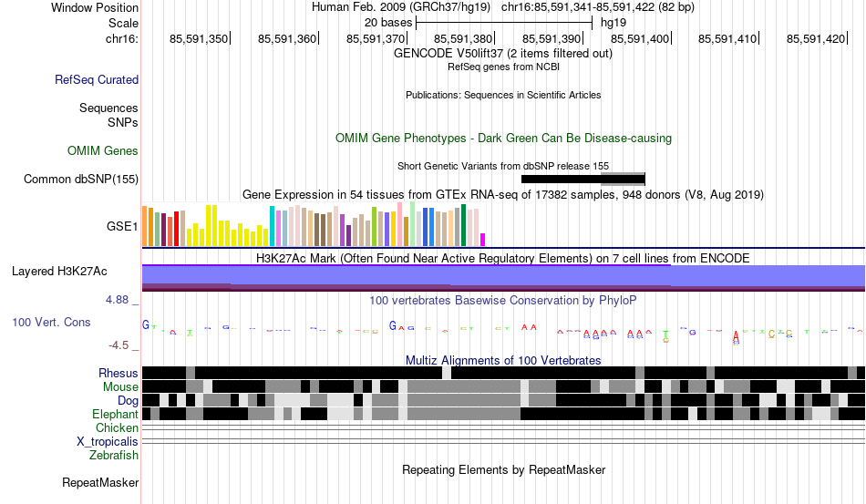Open the GSE1 GTEx bar chart
866x504 pixels.
click(x=314, y=225)
